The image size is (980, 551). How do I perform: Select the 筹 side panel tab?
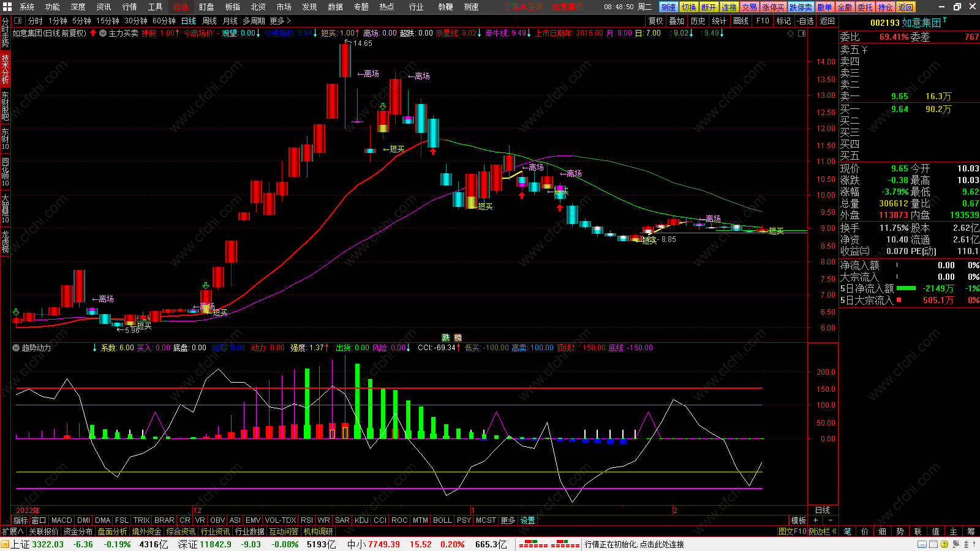[971, 531]
